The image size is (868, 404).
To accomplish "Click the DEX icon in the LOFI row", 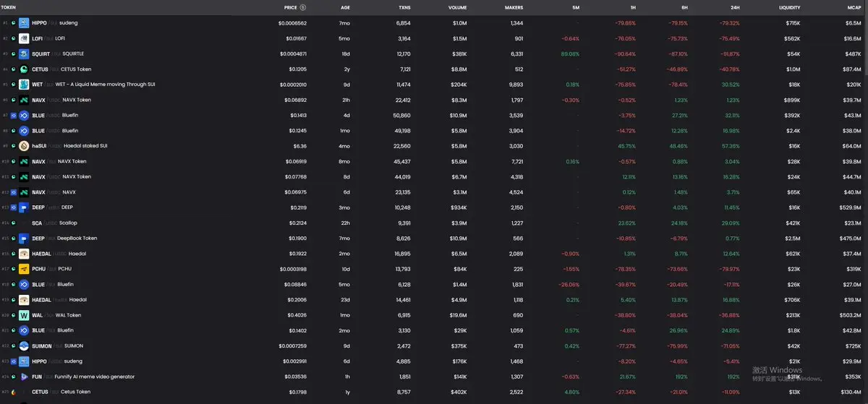I will point(14,38).
